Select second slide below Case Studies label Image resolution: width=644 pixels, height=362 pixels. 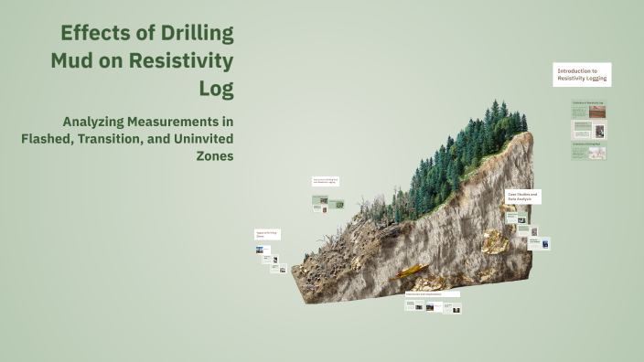[528, 230]
